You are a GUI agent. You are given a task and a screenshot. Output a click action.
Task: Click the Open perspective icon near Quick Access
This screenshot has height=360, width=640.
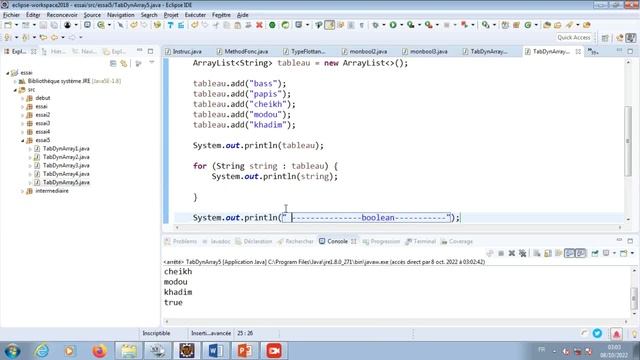pos(605,38)
